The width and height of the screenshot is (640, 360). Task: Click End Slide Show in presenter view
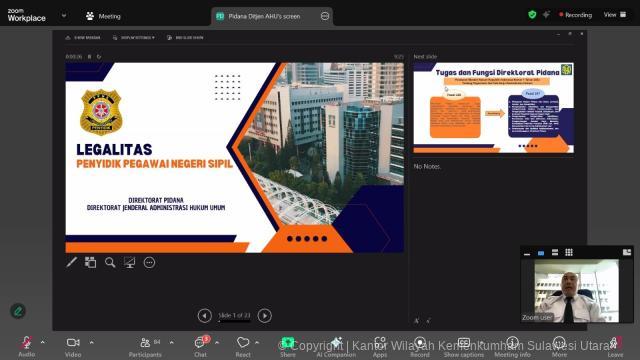coord(185,38)
